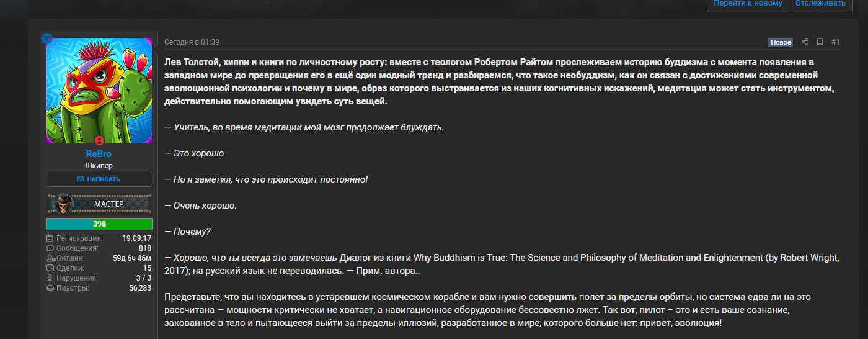Click the skull МАСТЕР rank badge
Screen dimensions: 868x339
(99, 204)
